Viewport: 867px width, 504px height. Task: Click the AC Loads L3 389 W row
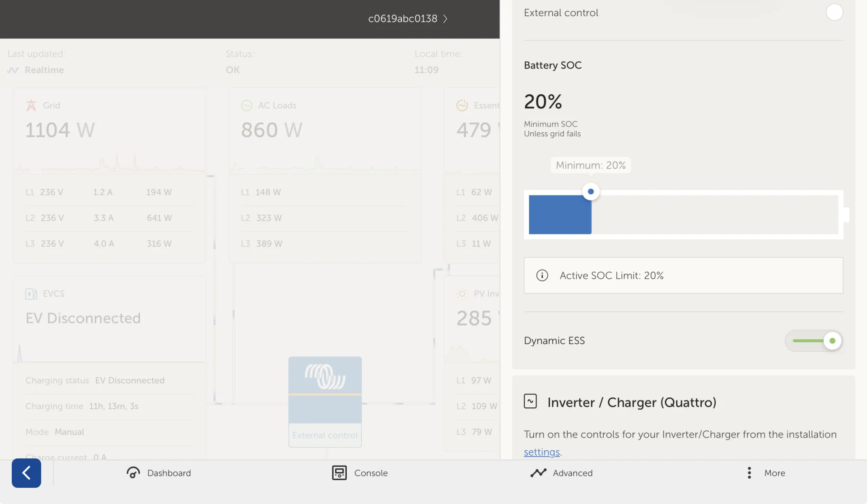click(x=325, y=243)
